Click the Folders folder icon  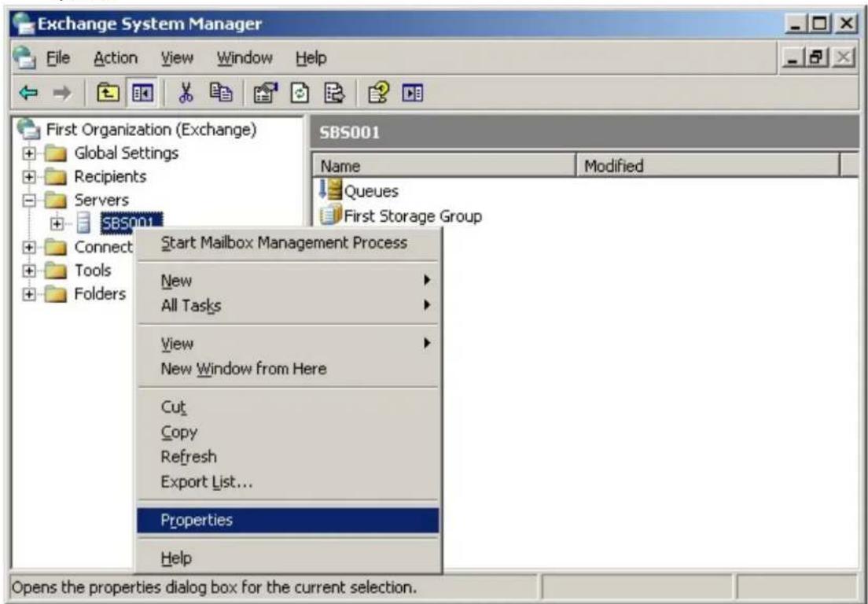click(55, 293)
